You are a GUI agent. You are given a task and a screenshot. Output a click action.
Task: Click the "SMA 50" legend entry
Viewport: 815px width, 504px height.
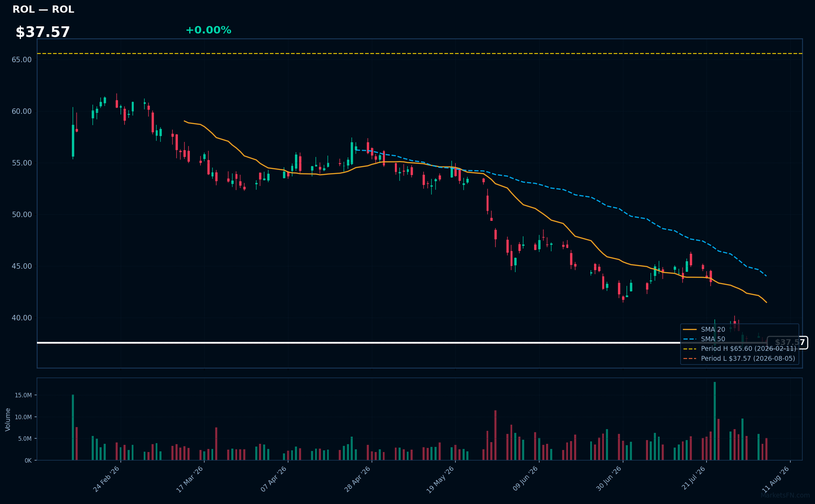click(704, 339)
